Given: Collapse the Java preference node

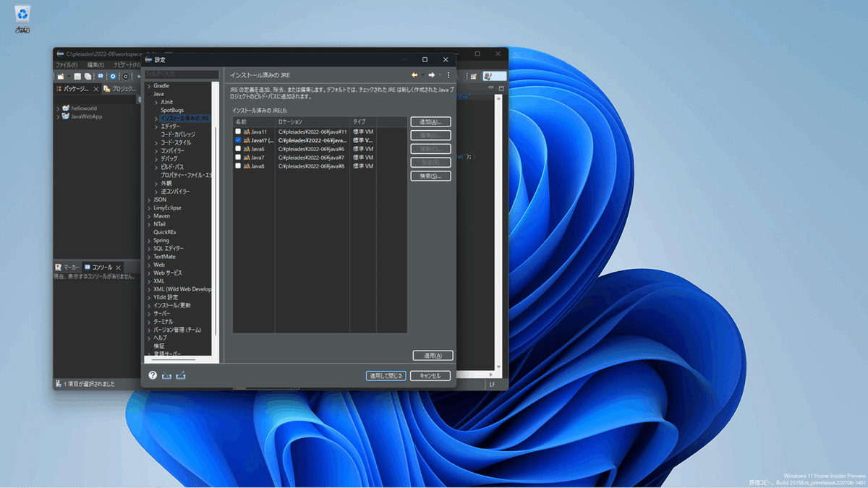Looking at the screenshot, I should click(x=149, y=94).
